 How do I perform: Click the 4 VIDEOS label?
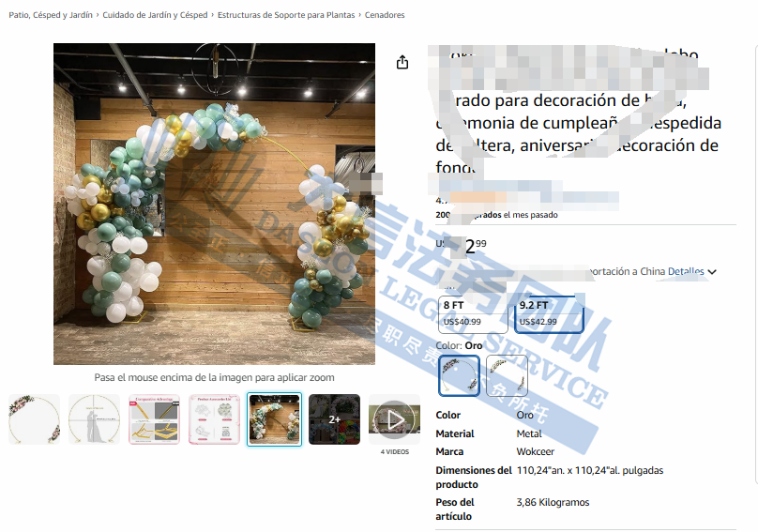[x=394, y=451]
